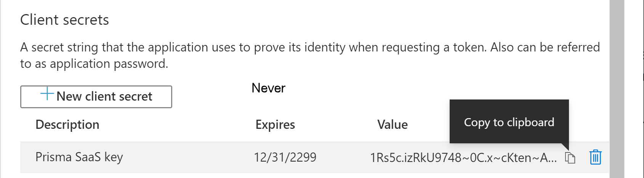Viewport: 644px width, 178px height.
Task: Click the Copy to clipboard tooltip
Action: [509, 122]
